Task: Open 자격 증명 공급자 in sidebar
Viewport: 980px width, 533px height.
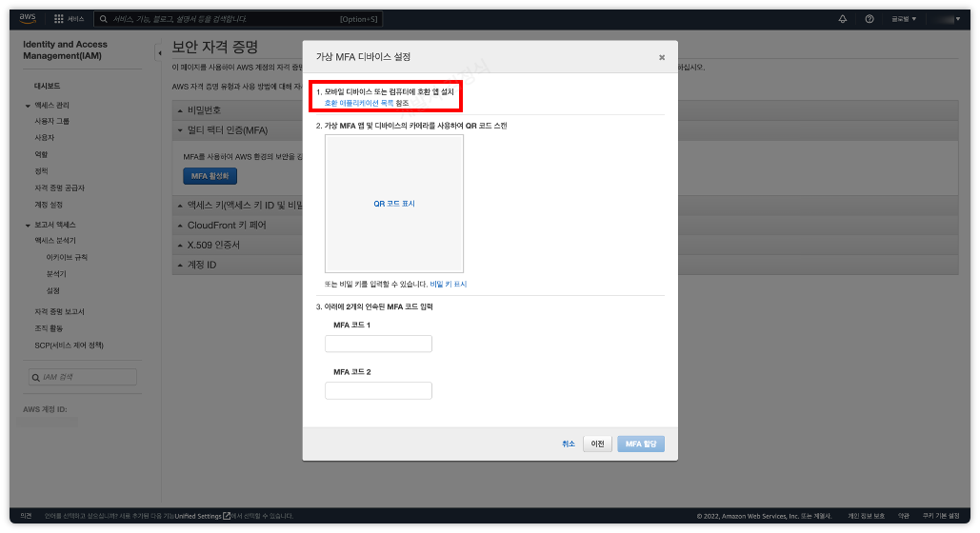Action: pyautogui.click(x=59, y=188)
